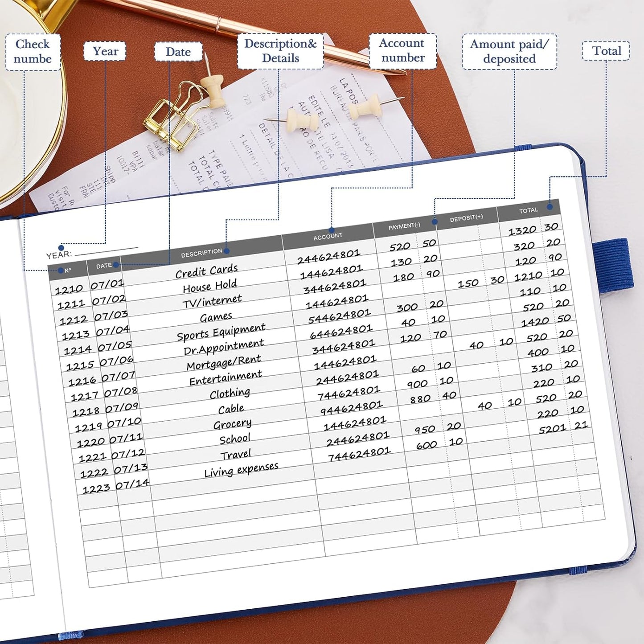Click account number 944624801
The height and width of the screenshot is (644, 644).
pyautogui.click(x=352, y=408)
